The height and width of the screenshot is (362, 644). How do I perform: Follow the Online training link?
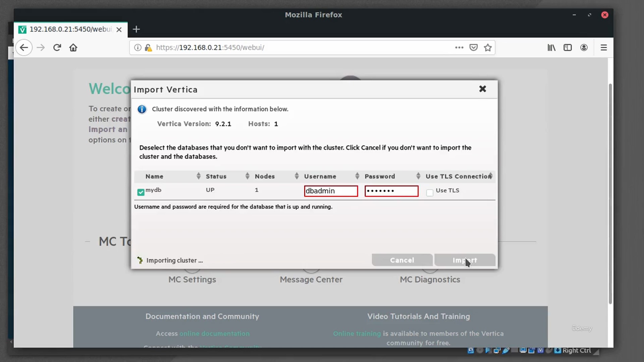pyautogui.click(x=357, y=334)
